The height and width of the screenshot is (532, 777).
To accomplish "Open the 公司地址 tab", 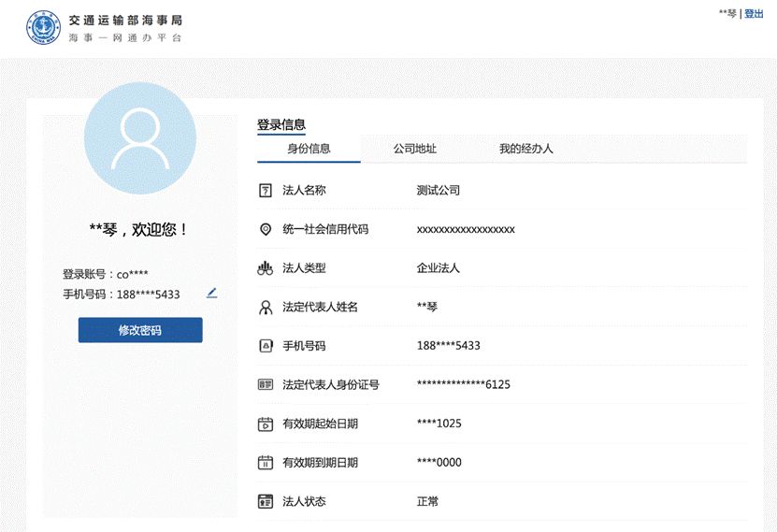I will [414, 149].
